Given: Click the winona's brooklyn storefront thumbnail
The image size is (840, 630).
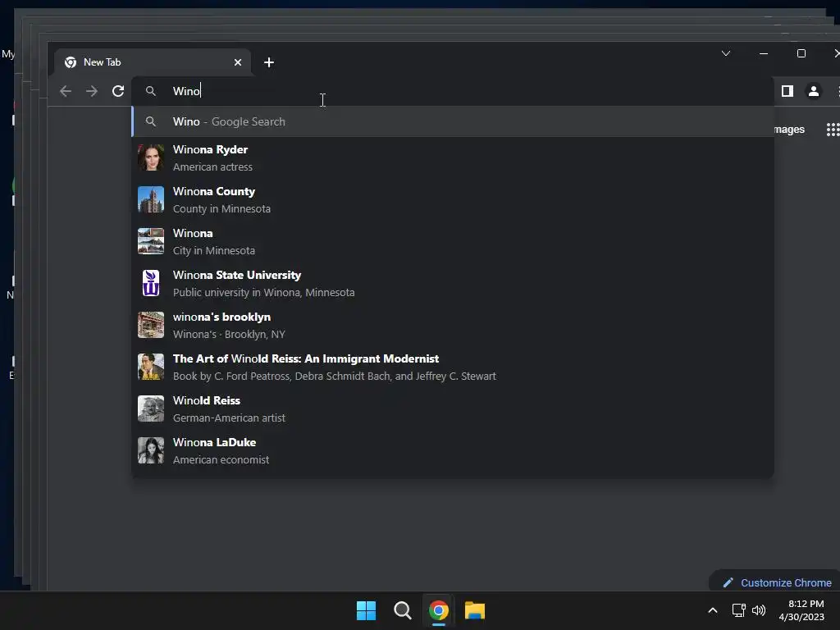Looking at the screenshot, I should [x=151, y=325].
